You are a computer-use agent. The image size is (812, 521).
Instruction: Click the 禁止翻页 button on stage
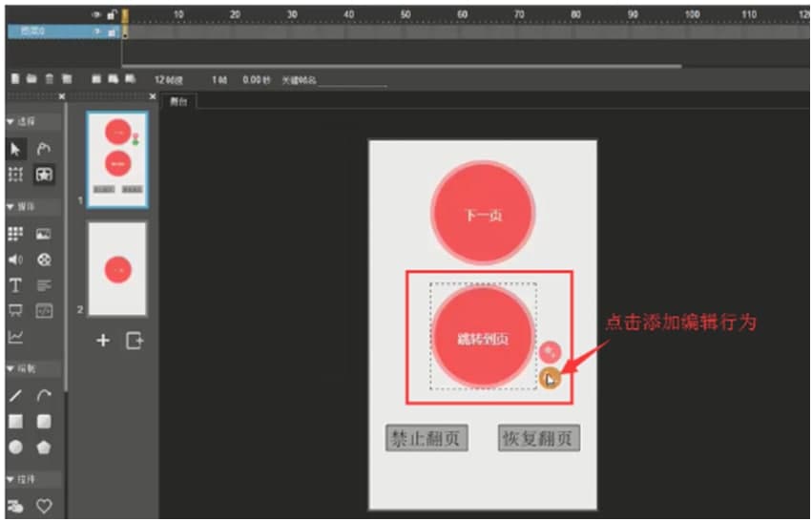click(x=426, y=438)
